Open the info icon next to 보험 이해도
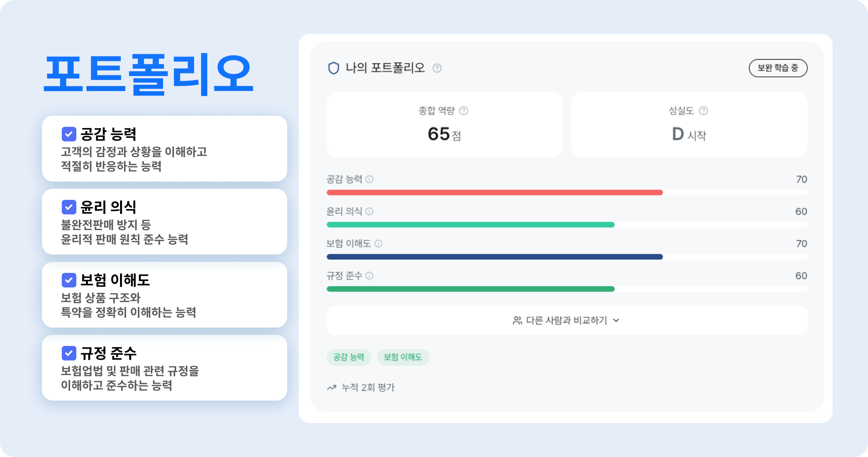868x457 pixels. [378, 244]
